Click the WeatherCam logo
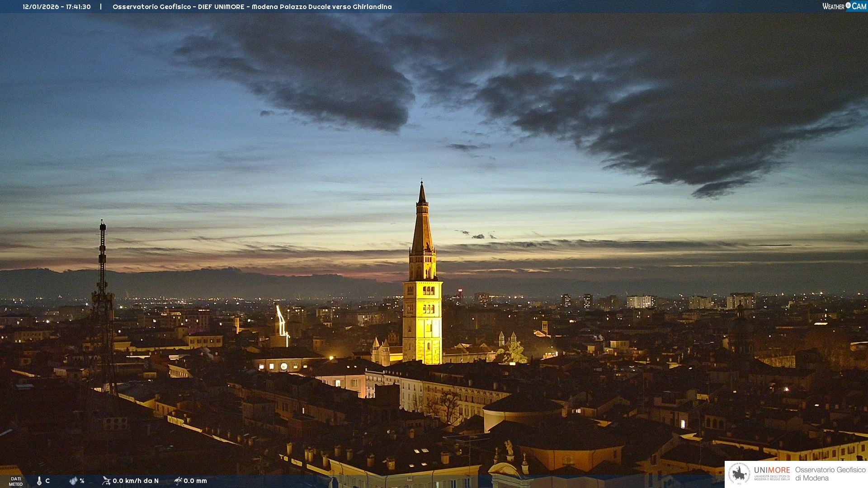Image resolution: width=868 pixels, height=488 pixels. click(844, 6)
